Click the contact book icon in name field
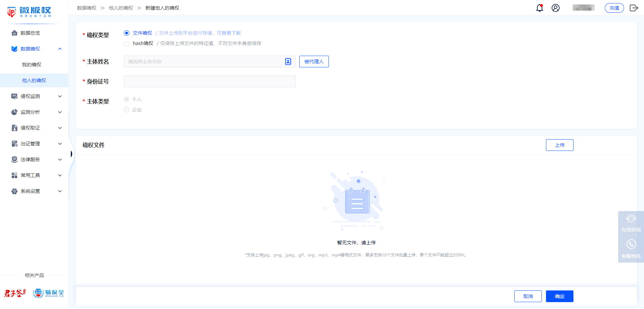The height and width of the screenshot is (309, 644). pos(288,62)
